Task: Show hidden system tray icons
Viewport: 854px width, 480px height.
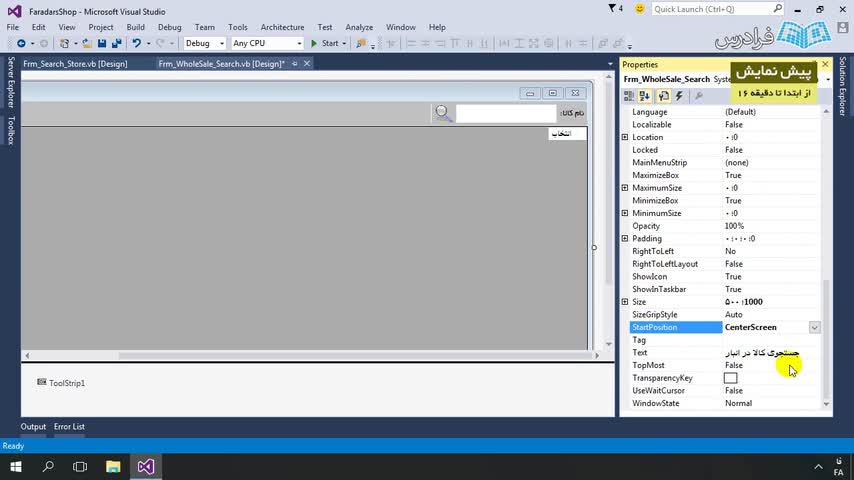Action: 819,467
